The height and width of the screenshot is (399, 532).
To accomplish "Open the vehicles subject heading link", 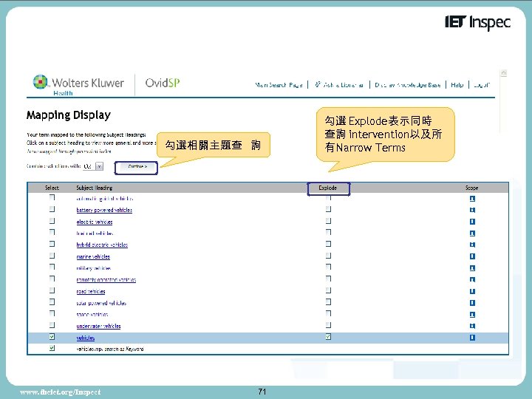I will coord(86,338).
